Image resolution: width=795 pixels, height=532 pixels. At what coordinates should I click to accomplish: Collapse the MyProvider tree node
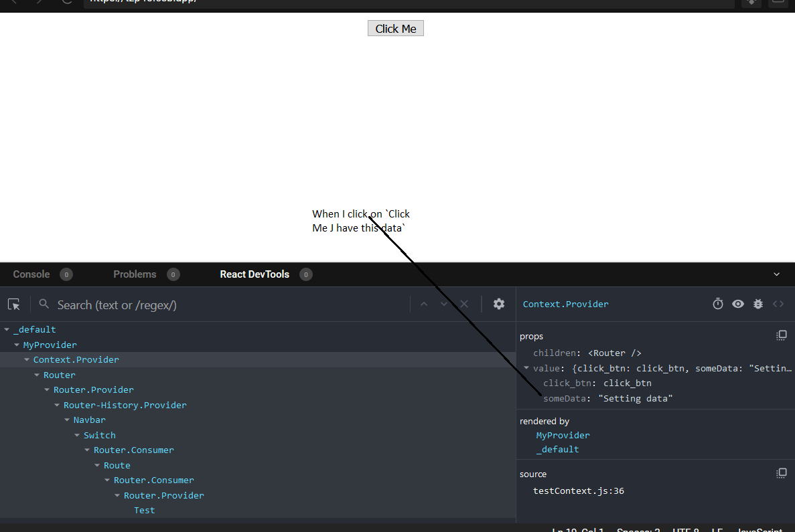coord(17,345)
